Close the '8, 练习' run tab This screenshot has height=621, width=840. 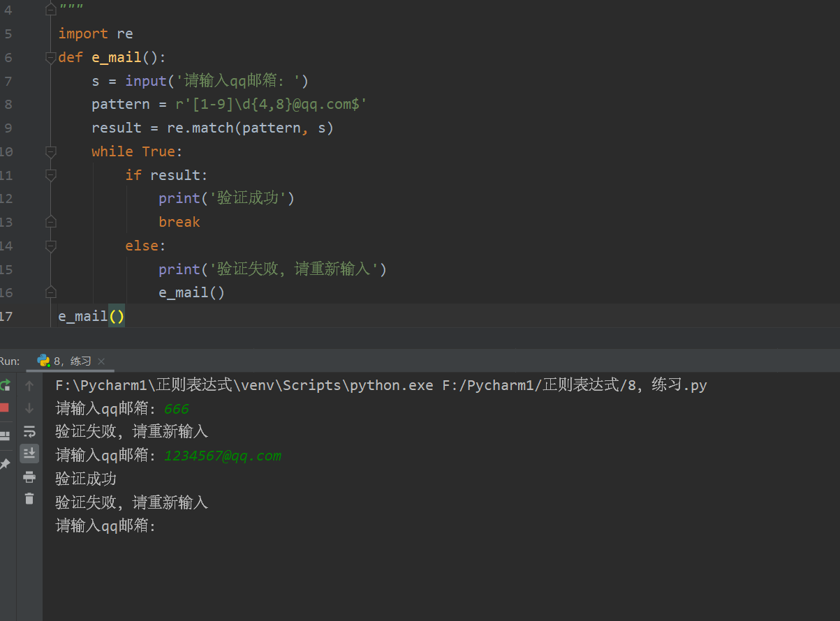point(101,361)
